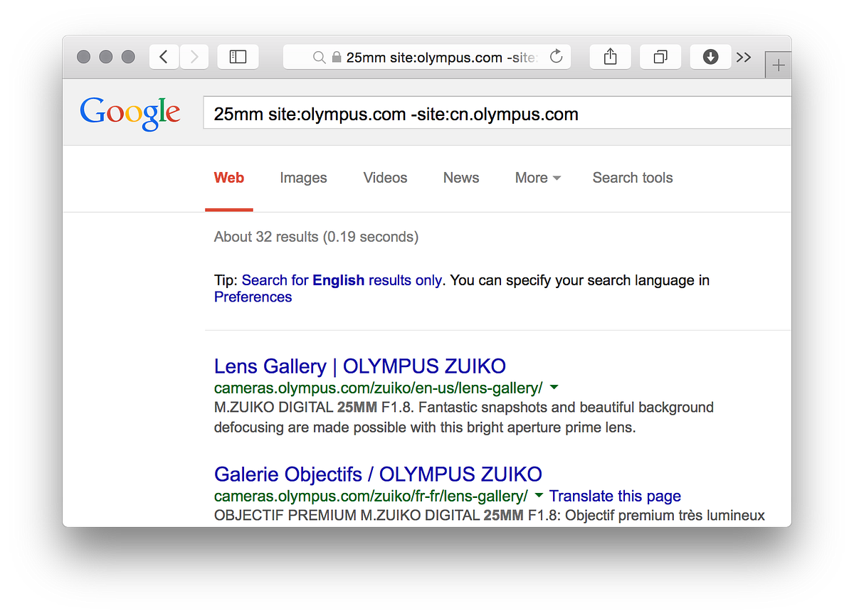The width and height of the screenshot is (854, 616).
Task: Expand the arrow next to en-us lens-gallery URL
Action: 554,388
